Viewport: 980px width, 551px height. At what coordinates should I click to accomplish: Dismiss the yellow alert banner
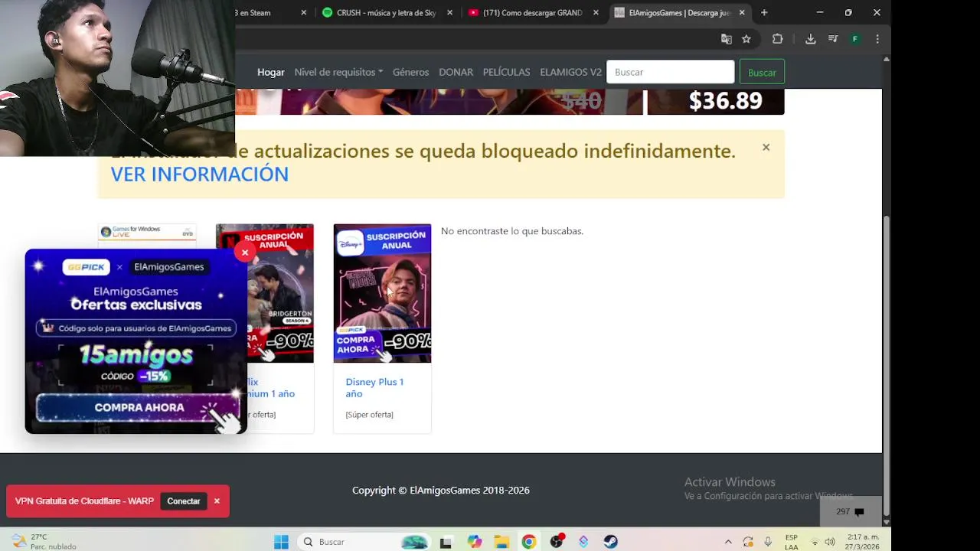[766, 147]
